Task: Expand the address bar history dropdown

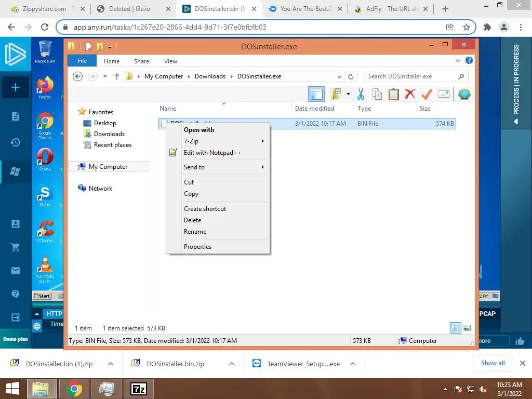Action: [x=339, y=76]
